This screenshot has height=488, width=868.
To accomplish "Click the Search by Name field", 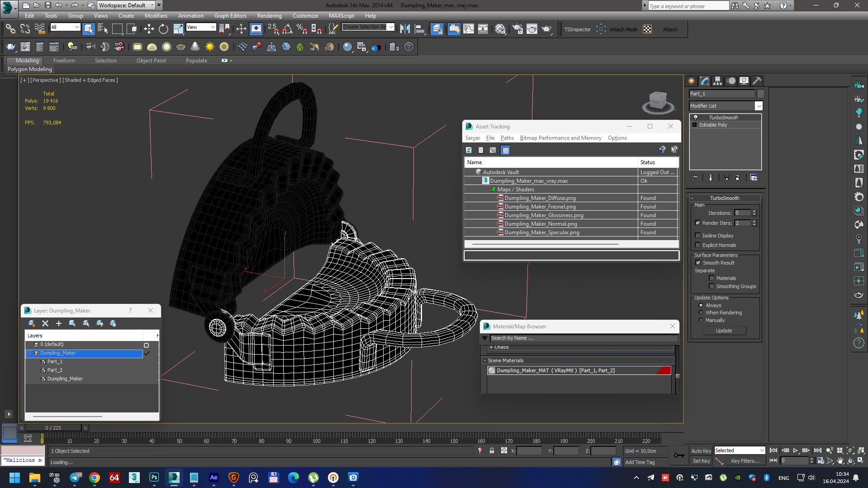I will [583, 338].
